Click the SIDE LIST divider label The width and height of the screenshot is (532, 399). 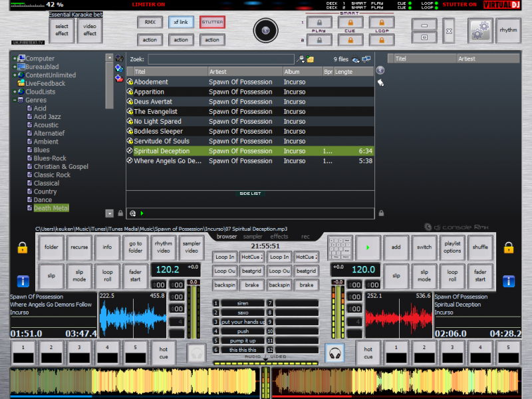251,194
